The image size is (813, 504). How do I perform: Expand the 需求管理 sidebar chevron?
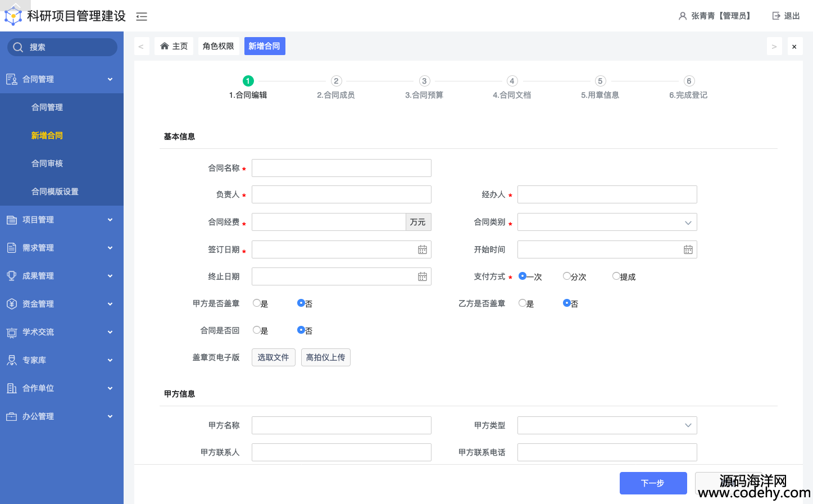pos(110,248)
